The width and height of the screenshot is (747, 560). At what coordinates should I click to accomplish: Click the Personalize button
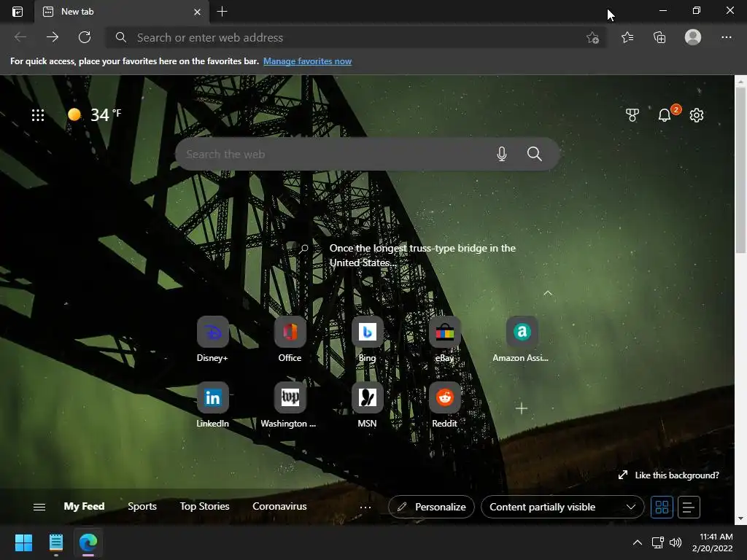pyautogui.click(x=431, y=507)
